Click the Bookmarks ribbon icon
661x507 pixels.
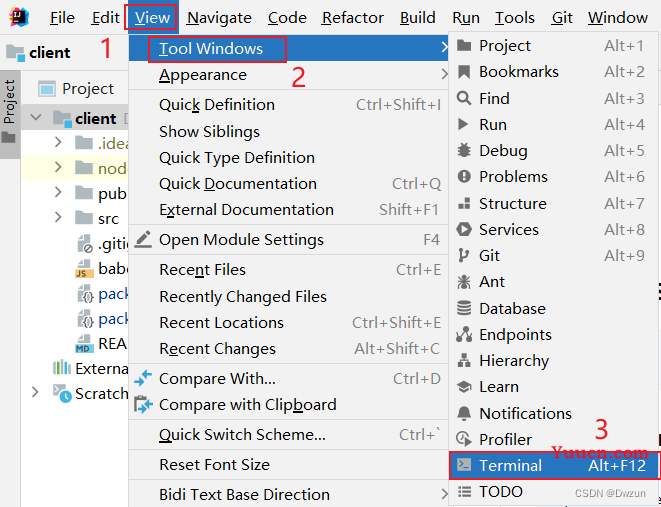[464, 72]
